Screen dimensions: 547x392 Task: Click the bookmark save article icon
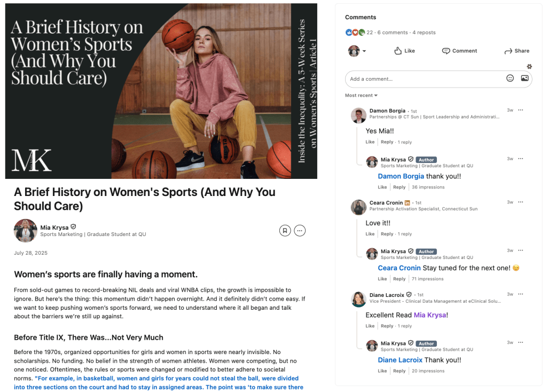click(285, 231)
